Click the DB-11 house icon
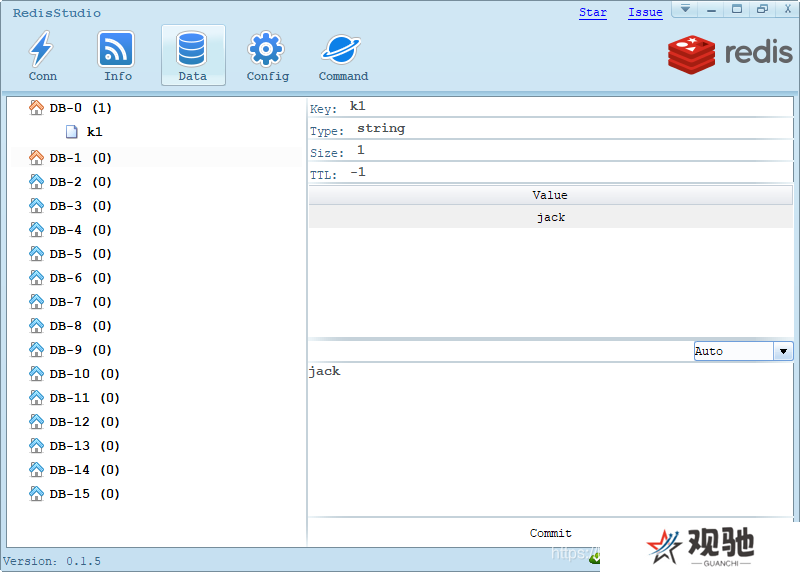 click(x=37, y=397)
